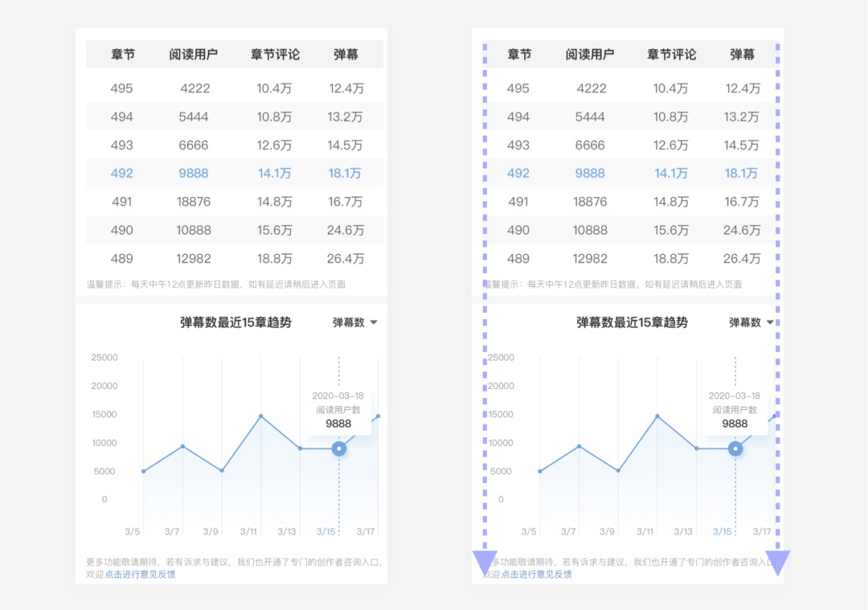Click the 2020-03-18 tooltip in right chart
868x610 pixels.
(734, 410)
